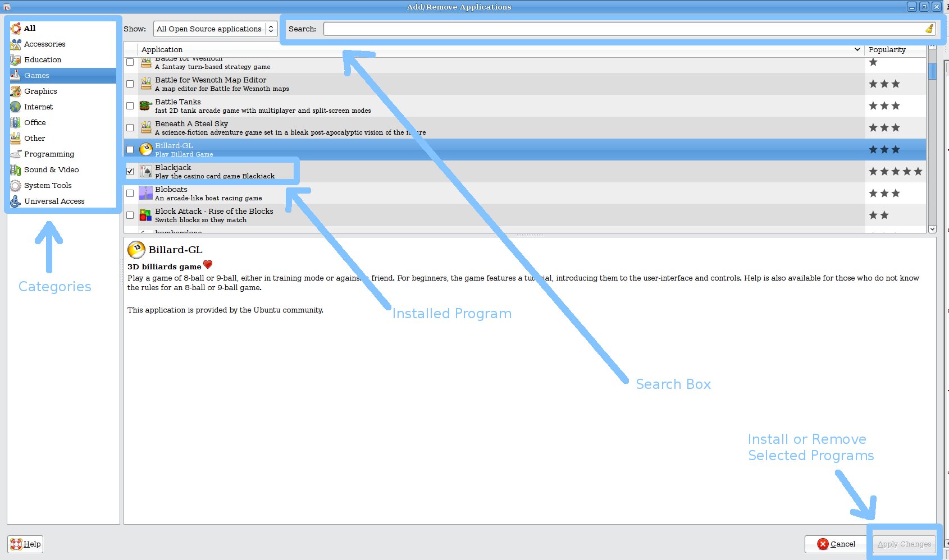The height and width of the screenshot is (560, 949).
Task: Focus the Search text field
Action: tap(623, 29)
